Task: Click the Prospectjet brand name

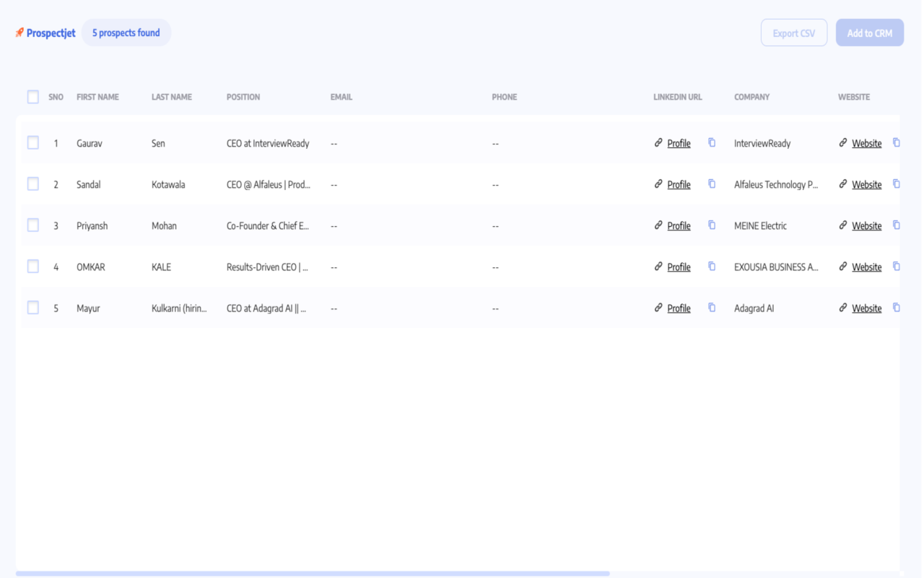Action: point(51,33)
